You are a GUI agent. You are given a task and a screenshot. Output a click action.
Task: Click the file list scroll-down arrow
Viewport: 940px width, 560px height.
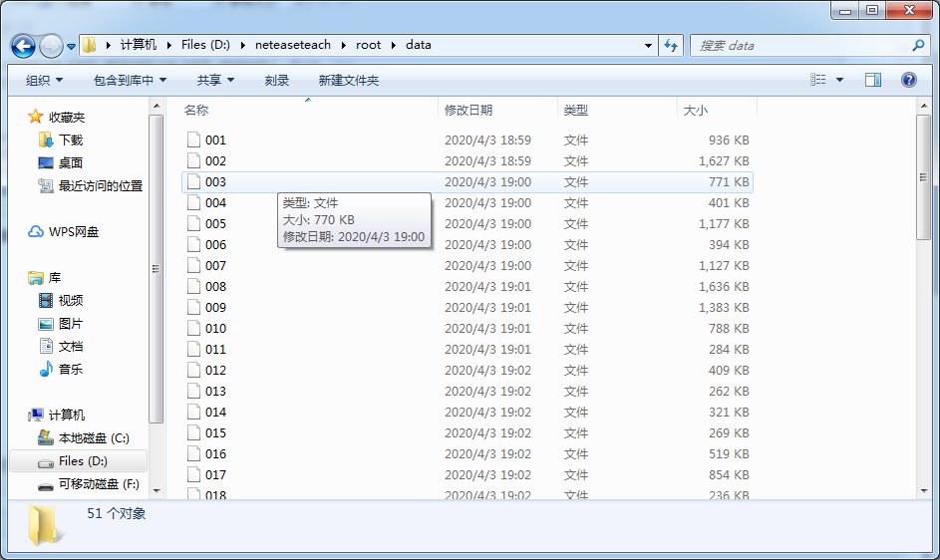point(923,491)
